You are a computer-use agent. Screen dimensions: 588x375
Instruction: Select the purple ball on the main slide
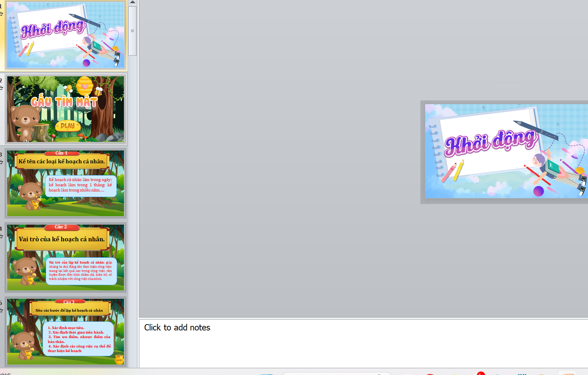tap(539, 191)
